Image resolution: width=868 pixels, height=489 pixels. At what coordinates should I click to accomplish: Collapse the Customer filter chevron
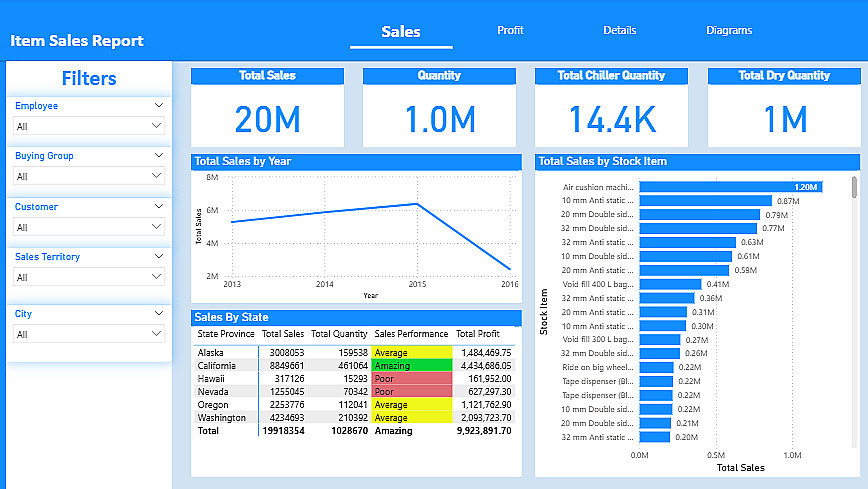tap(159, 206)
